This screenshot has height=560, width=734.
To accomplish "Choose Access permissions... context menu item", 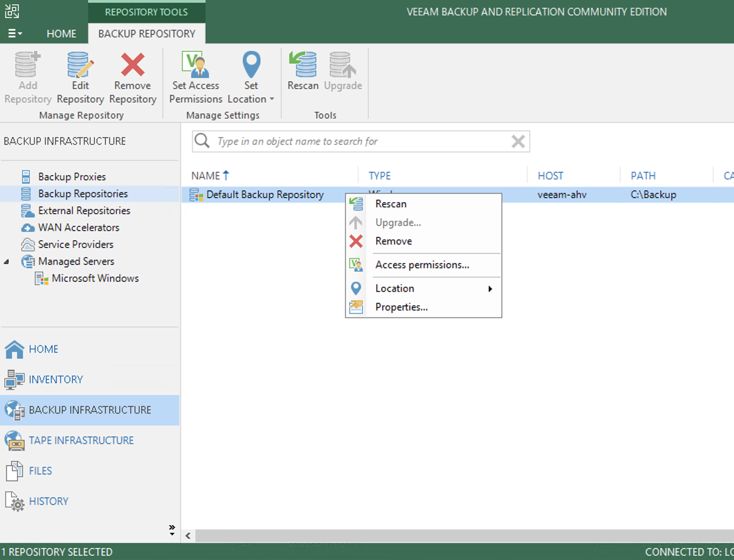I will [x=424, y=265].
